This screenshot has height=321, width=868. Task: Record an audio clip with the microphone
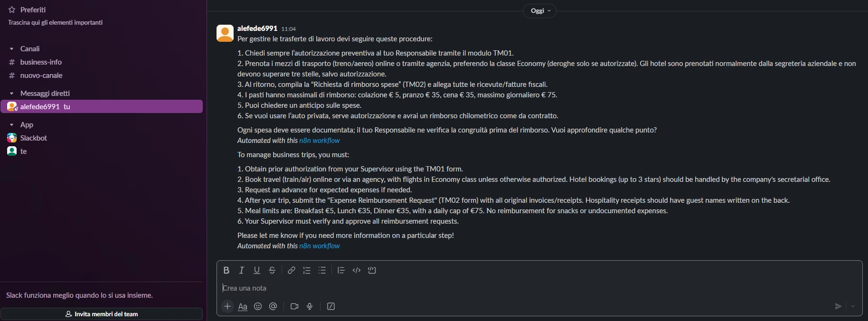point(310,306)
